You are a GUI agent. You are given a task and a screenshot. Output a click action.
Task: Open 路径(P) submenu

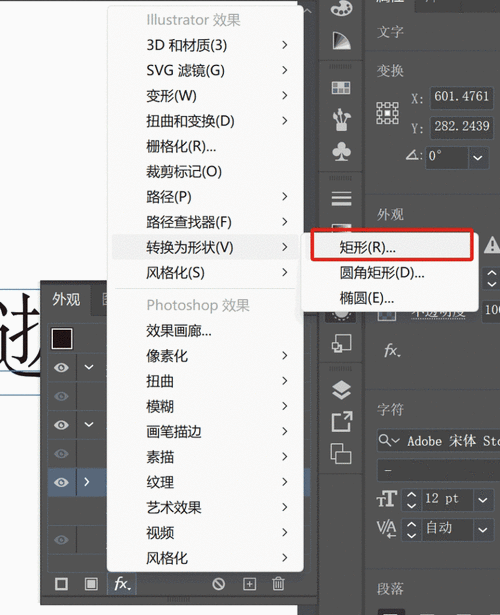(x=205, y=197)
